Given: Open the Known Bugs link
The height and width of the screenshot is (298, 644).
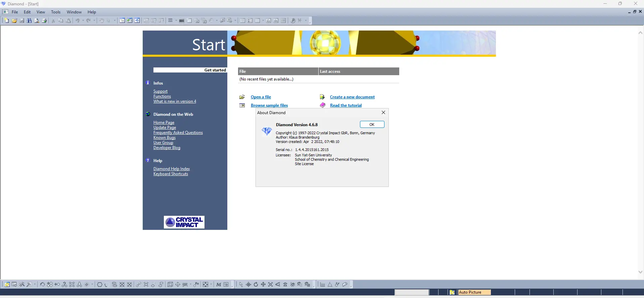Looking at the screenshot, I should (165, 138).
